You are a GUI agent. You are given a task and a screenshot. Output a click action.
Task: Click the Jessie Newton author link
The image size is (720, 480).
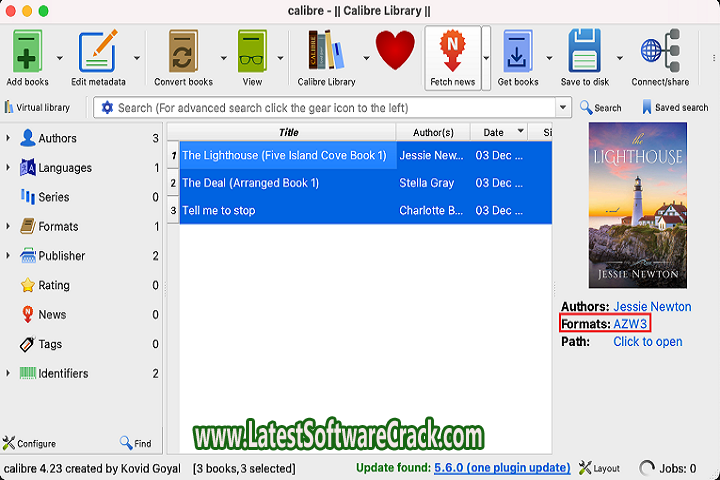tap(652, 306)
